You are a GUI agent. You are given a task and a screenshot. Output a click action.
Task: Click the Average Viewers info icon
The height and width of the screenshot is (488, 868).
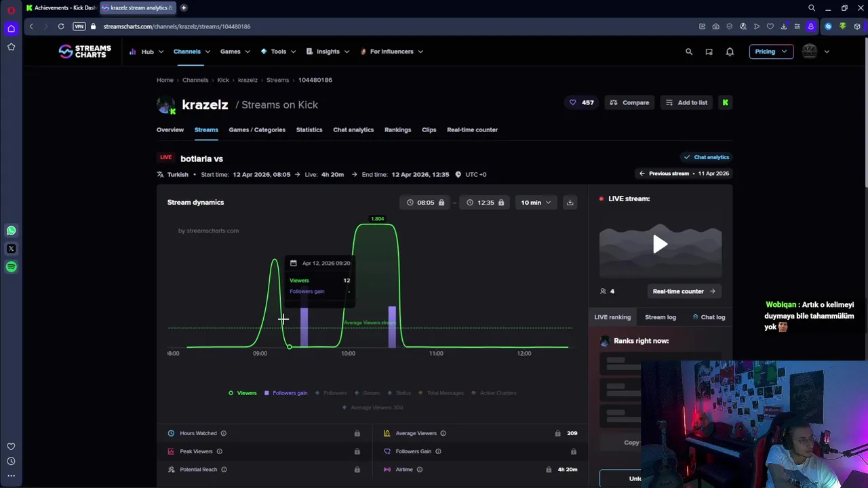point(443,433)
